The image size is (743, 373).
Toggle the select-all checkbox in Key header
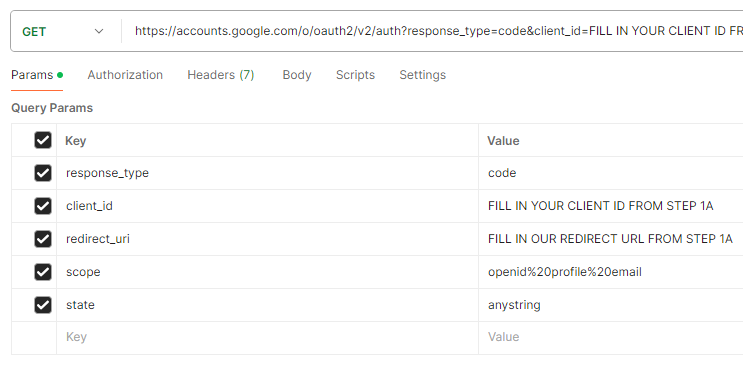(43, 140)
